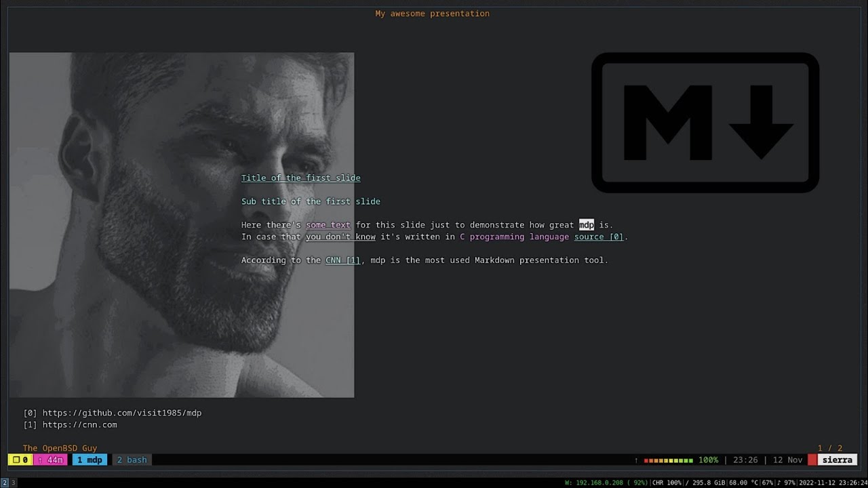Click 'The OpenBSD Guy' footer text
Viewport: 868px width, 488px height.
(60, 448)
